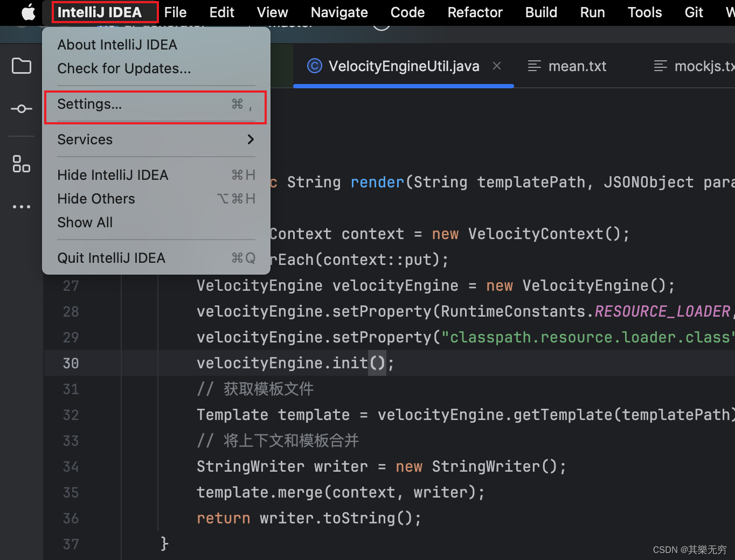Click "classpath.resource.loader.class" string literal
Screen dimensions: 735x560
point(588,337)
